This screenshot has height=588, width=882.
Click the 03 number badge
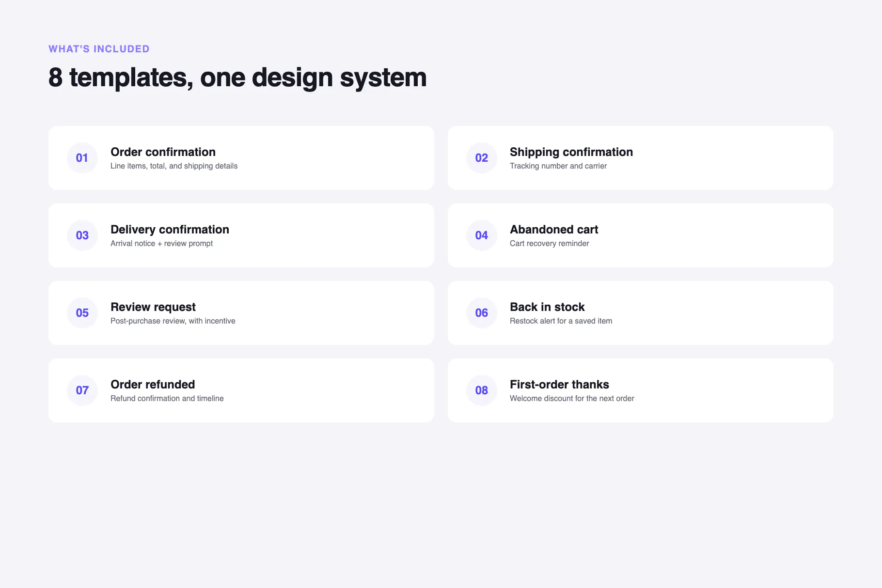(82, 235)
